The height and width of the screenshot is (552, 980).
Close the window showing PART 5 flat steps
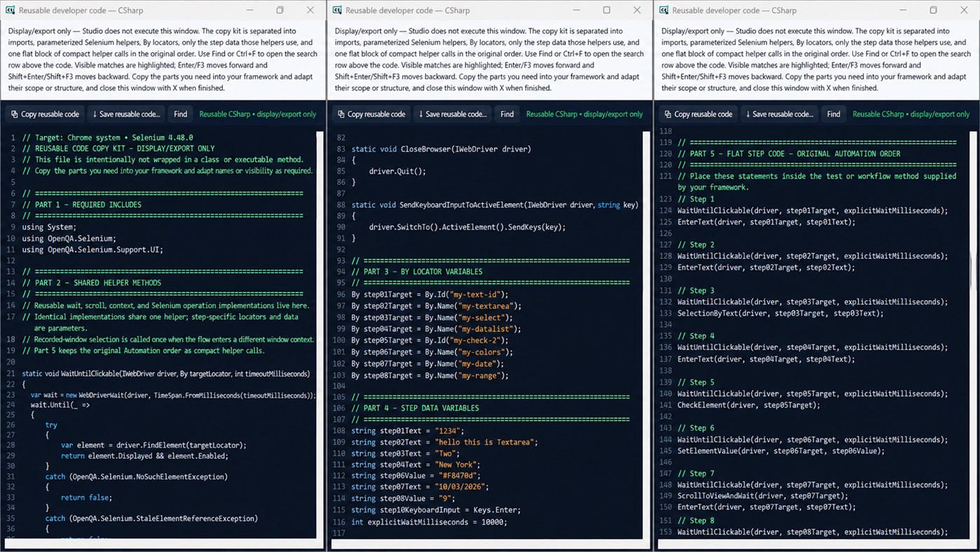pos(964,11)
